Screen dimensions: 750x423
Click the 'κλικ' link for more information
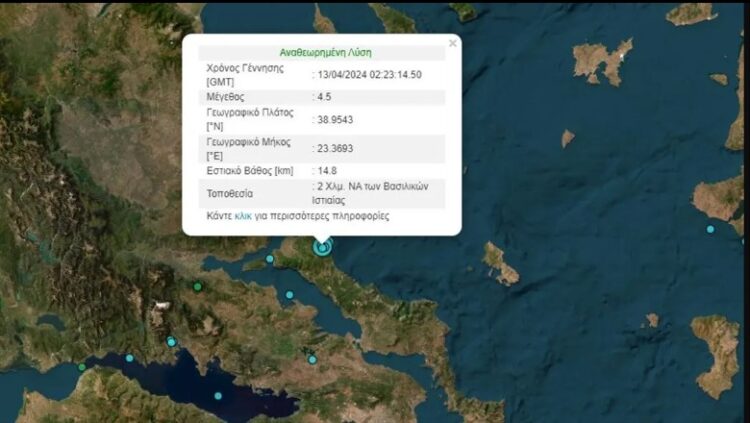[x=243, y=216]
